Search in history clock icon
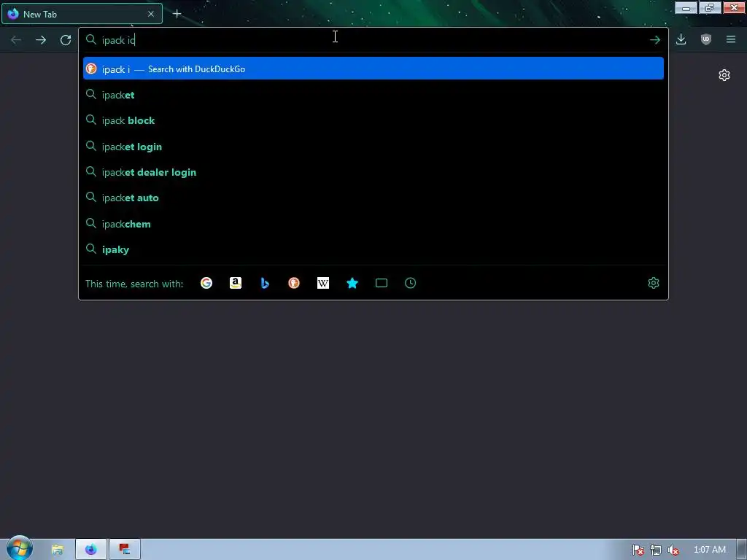 tap(410, 284)
